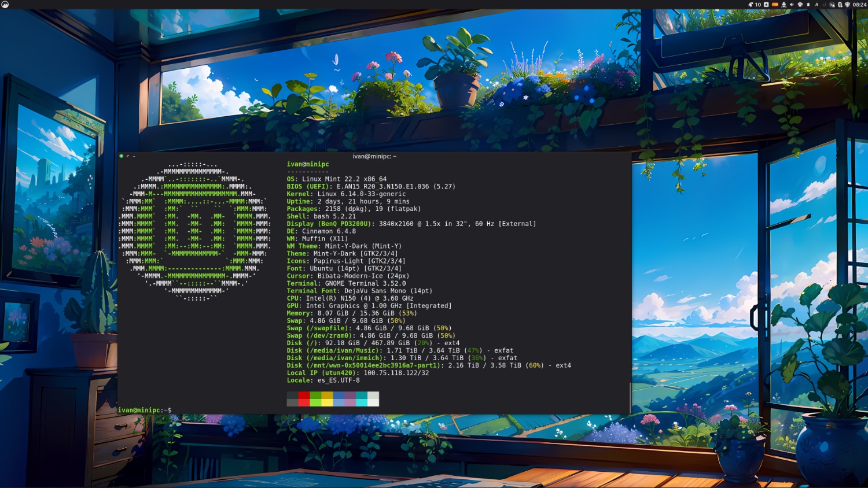Click the printer icon in system tray
This screenshot has width=868, height=488.
coord(800,5)
